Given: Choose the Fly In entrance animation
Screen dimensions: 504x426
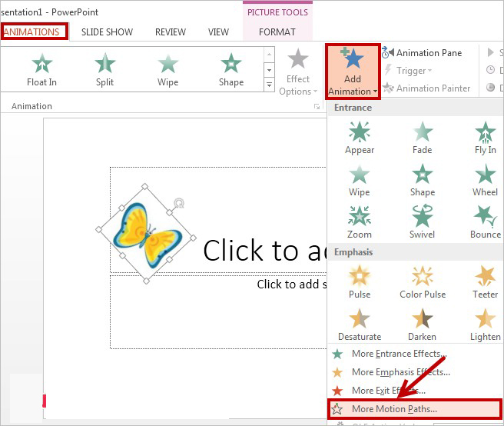Looking at the screenshot, I should (486, 138).
